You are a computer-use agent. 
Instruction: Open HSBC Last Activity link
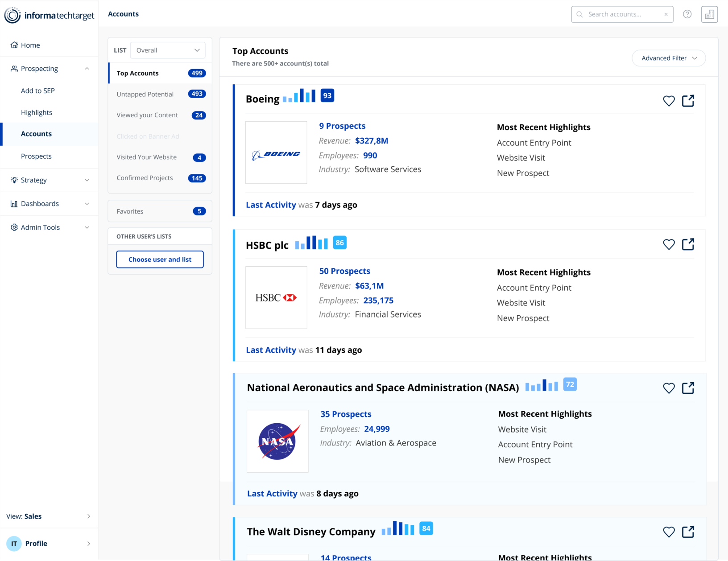pyautogui.click(x=271, y=350)
